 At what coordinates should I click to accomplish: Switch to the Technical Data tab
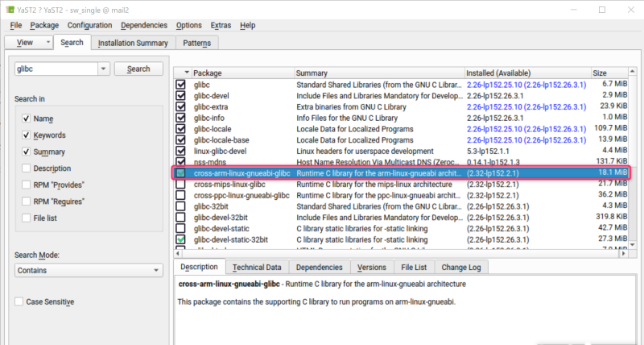pyautogui.click(x=257, y=268)
